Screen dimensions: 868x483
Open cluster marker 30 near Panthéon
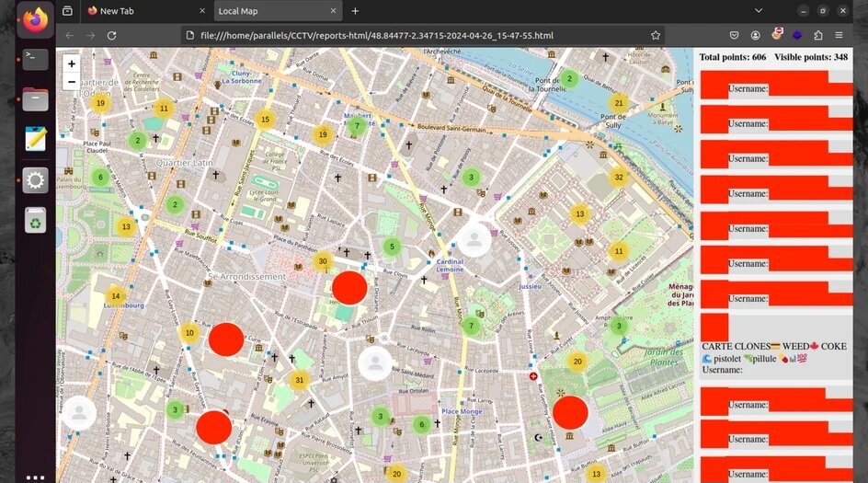click(323, 261)
